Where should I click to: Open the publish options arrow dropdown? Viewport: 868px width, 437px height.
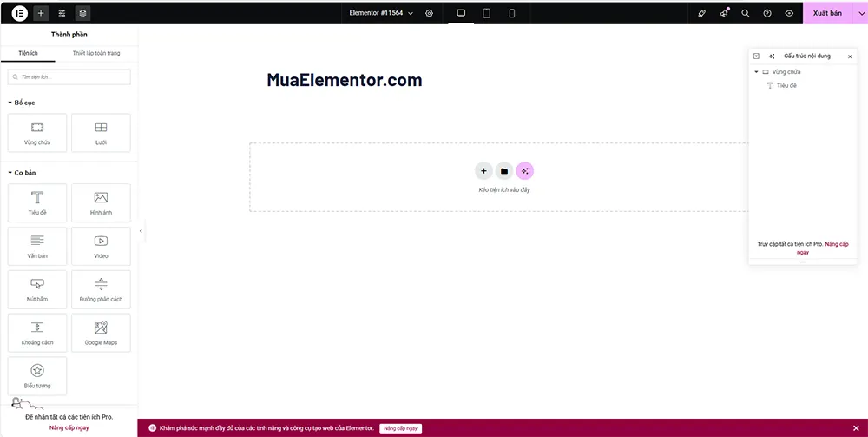(860, 13)
